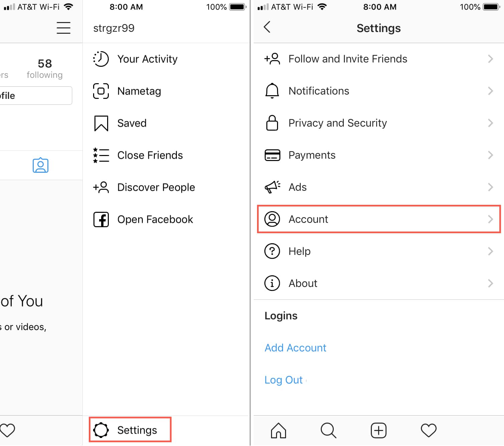The image size is (504, 446).
Task: Open Your Activity menu item
Action: coord(147,59)
